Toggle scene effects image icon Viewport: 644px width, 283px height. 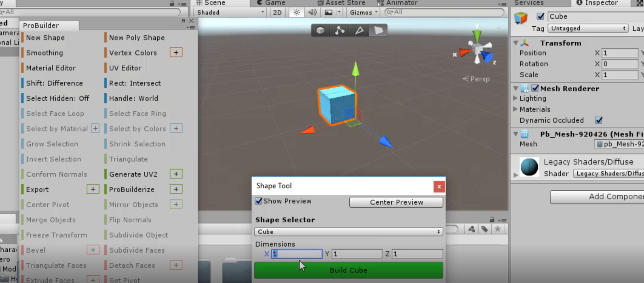tap(329, 12)
